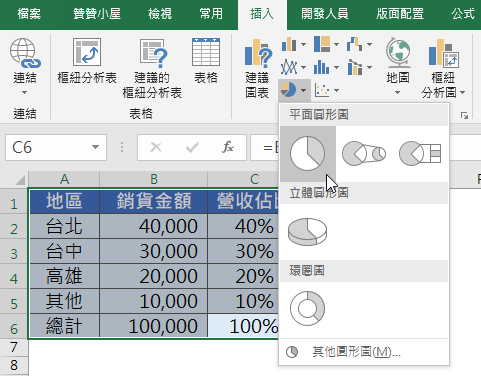Image resolution: width=481 pixels, height=376 pixels.
Task: Switch to the 開發人員 tab
Action: click(x=325, y=14)
